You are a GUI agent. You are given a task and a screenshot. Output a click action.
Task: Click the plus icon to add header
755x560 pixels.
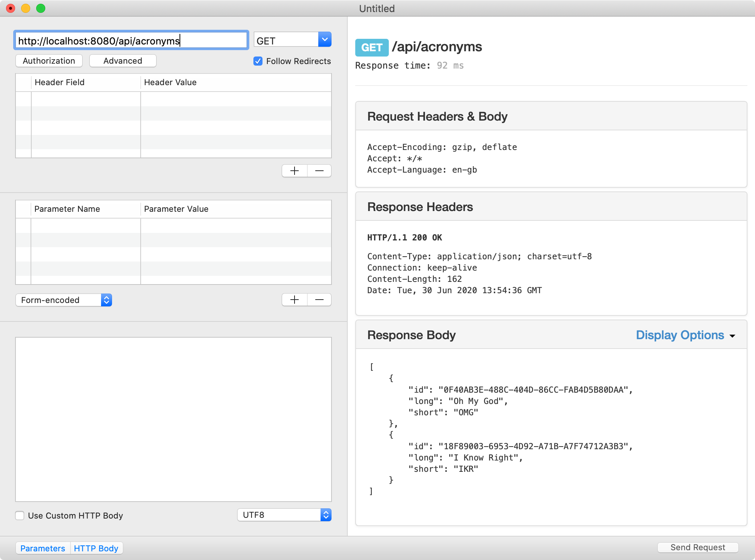[x=294, y=171]
